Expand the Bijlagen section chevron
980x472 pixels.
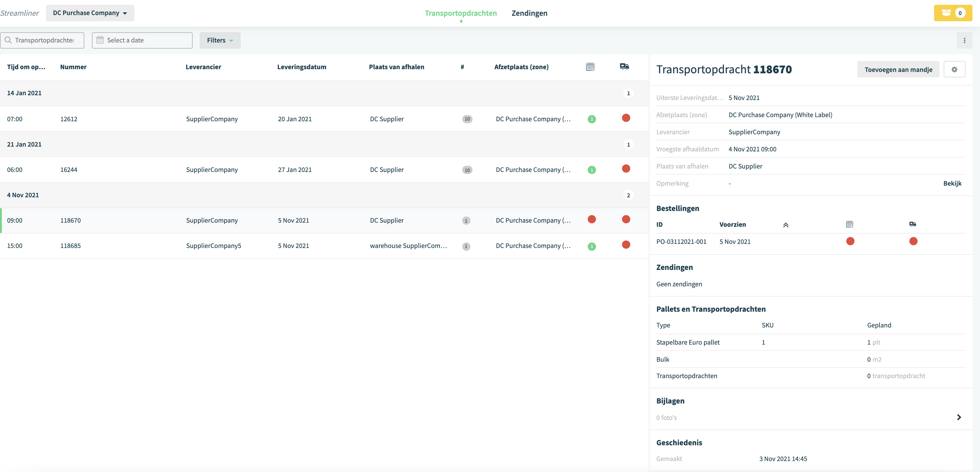(959, 417)
